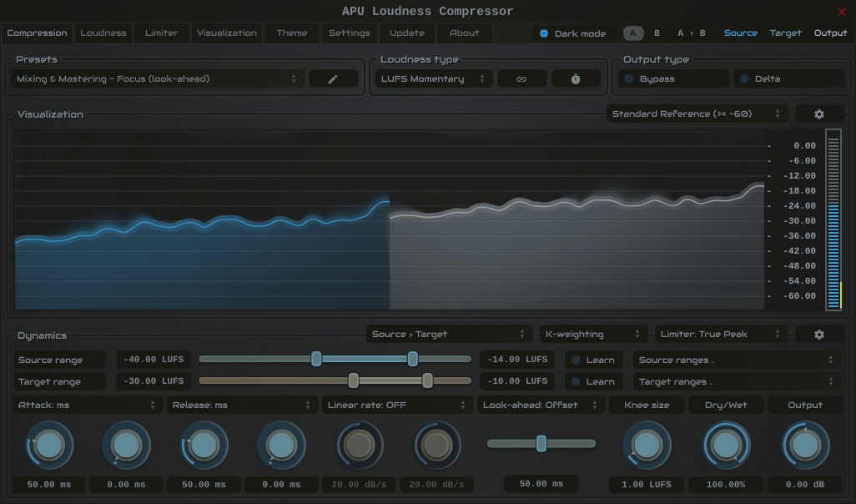Screen dimensions: 856x504
Task: Click the 100.00% dry/wet value field
Action: pyautogui.click(x=726, y=484)
